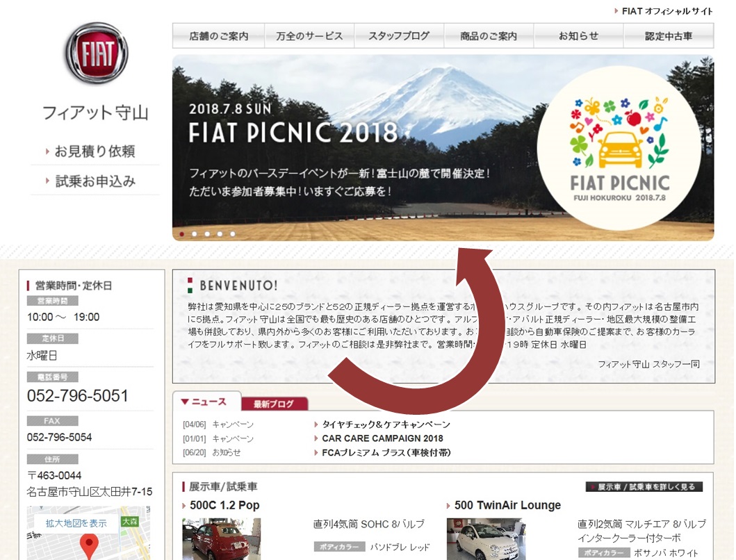The image size is (736, 560).
Task: Select the first carousel dot
Action: (x=181, y=233)
